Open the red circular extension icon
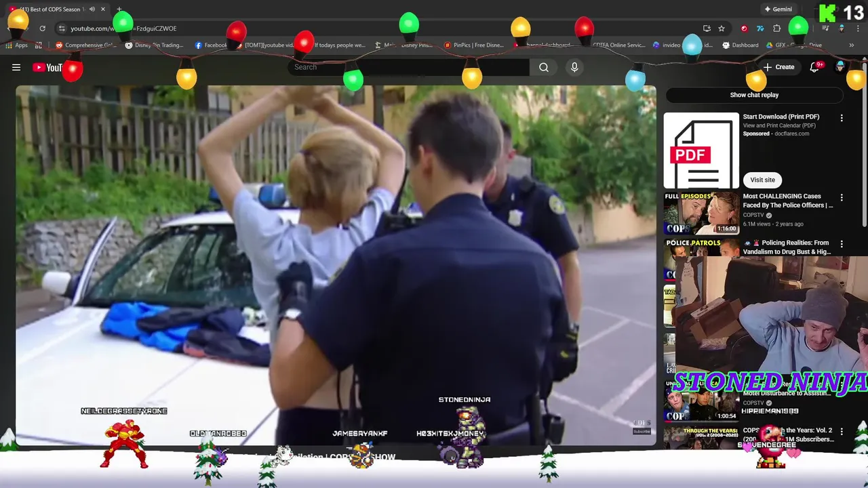 (744, 28)
